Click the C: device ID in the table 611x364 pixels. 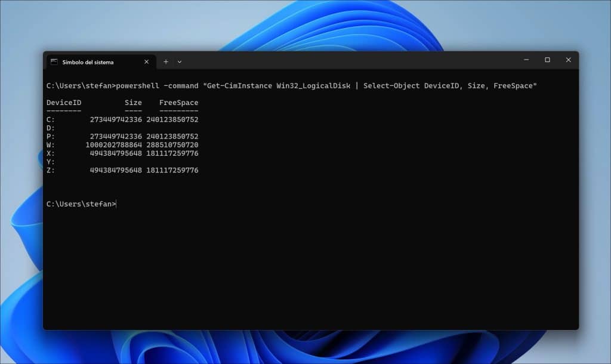coord(51,120)
